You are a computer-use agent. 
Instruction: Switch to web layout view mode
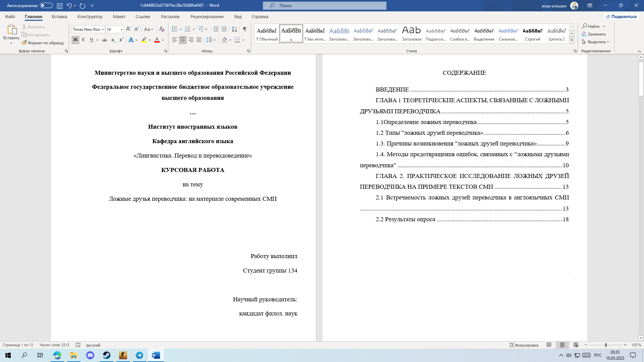point(576,345)
